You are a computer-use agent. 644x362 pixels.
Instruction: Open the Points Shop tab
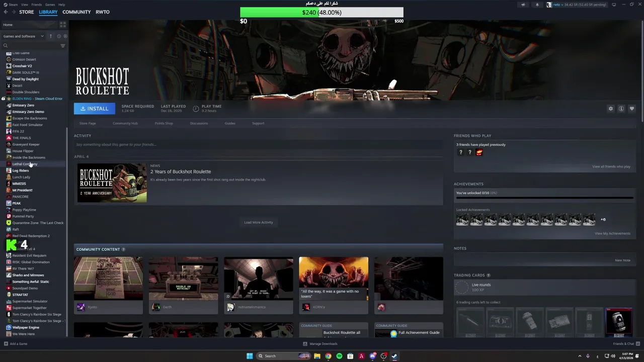click(x=164, y=123)
